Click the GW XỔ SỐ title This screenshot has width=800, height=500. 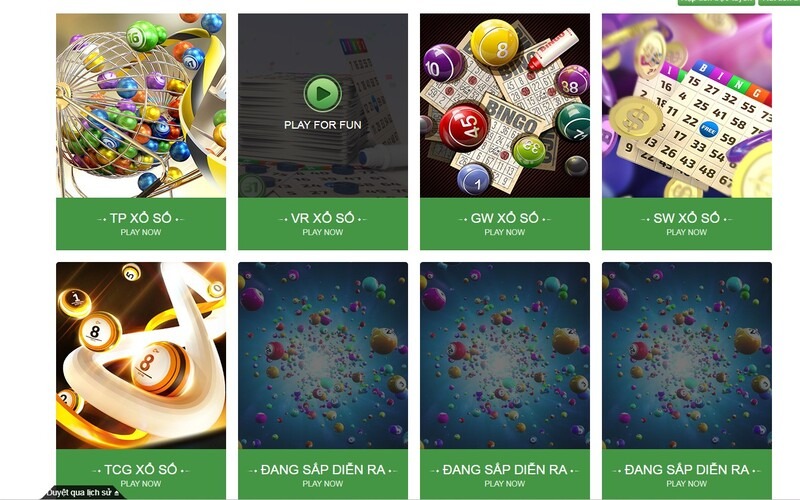click(505, 218)
